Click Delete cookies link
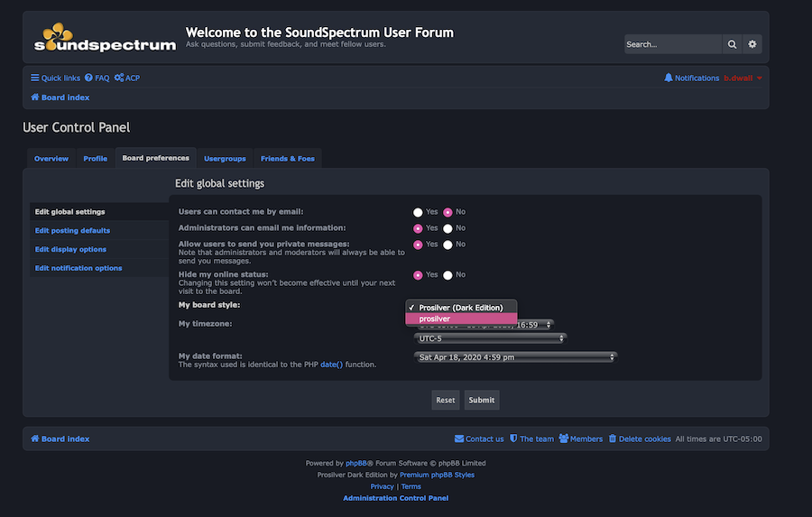The height and width of the screenshot is (517, 812). [640, 439]
